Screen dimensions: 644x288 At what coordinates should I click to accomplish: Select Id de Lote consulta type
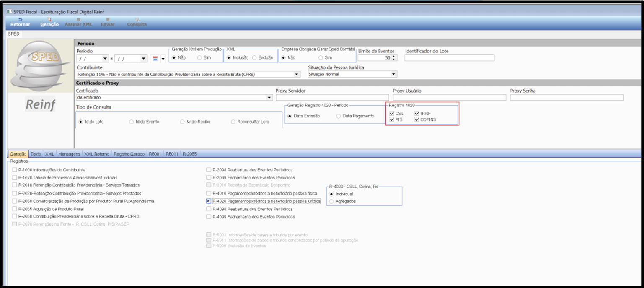tap(91, 122)
